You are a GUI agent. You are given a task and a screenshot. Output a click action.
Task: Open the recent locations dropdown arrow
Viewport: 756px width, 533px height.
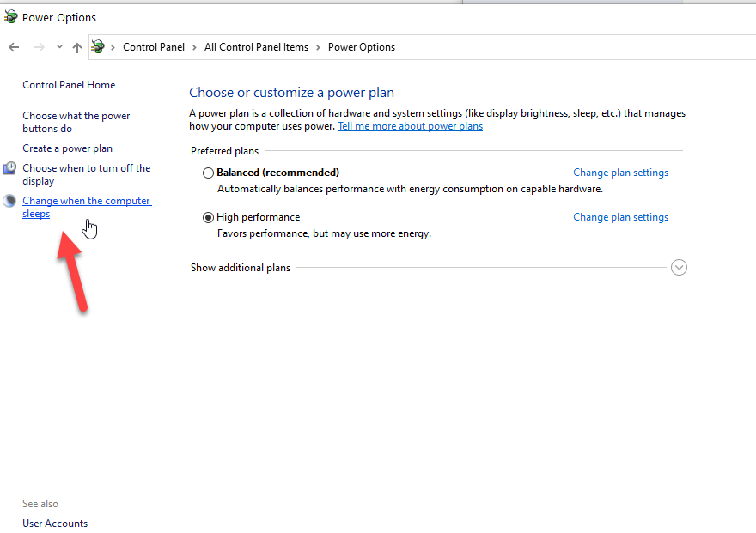coord(59,47)
